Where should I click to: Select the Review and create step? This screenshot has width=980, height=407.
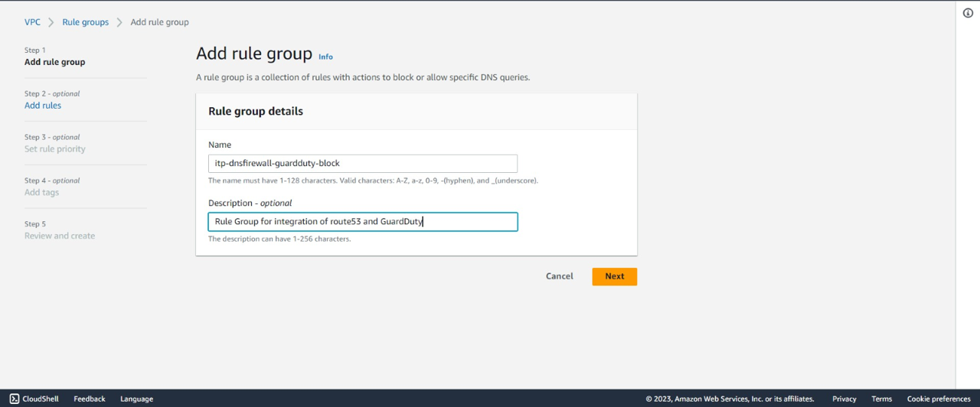(60, 236)
